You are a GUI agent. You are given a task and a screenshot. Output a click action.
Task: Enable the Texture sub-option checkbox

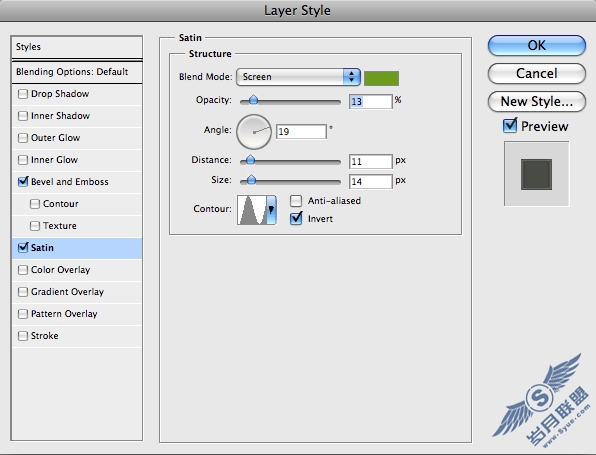coord(35,226)
